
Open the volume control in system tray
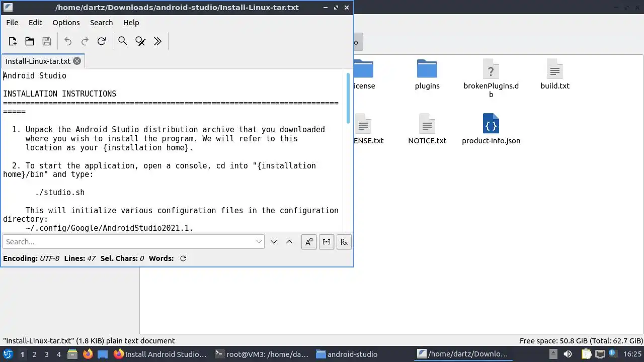tap(568, 354)
